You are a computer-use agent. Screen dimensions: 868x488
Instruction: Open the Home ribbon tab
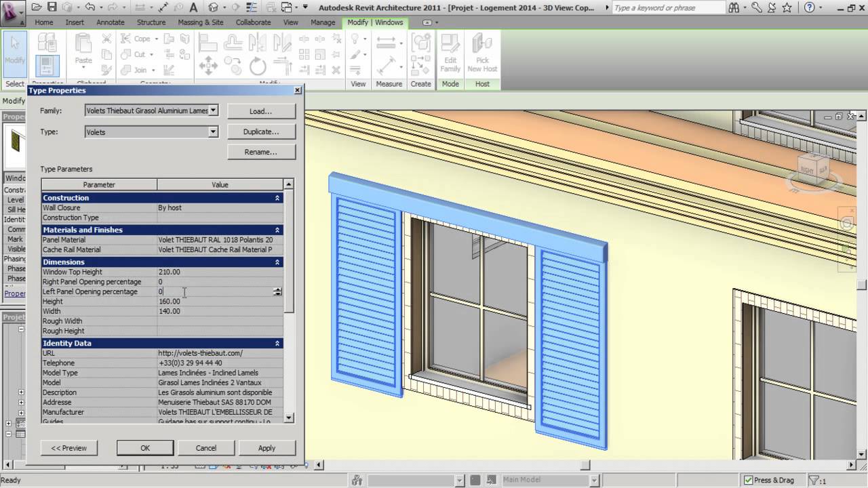[x=43, y=22]
